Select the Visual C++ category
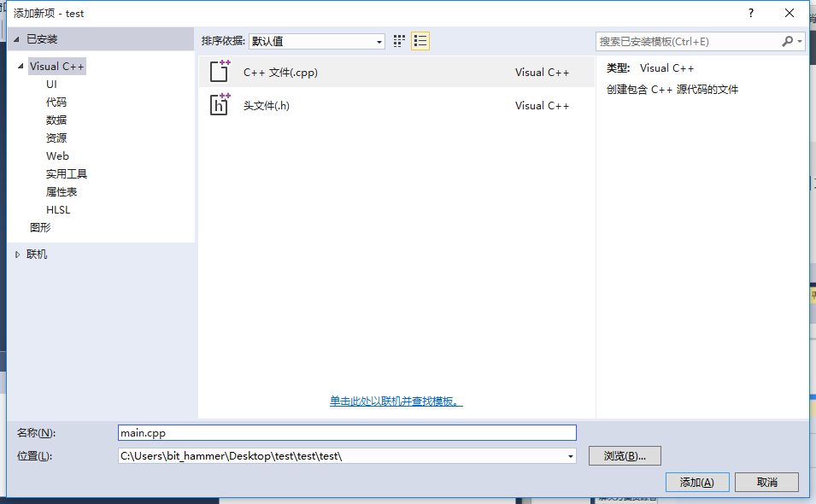 click(x=56, y=66)
